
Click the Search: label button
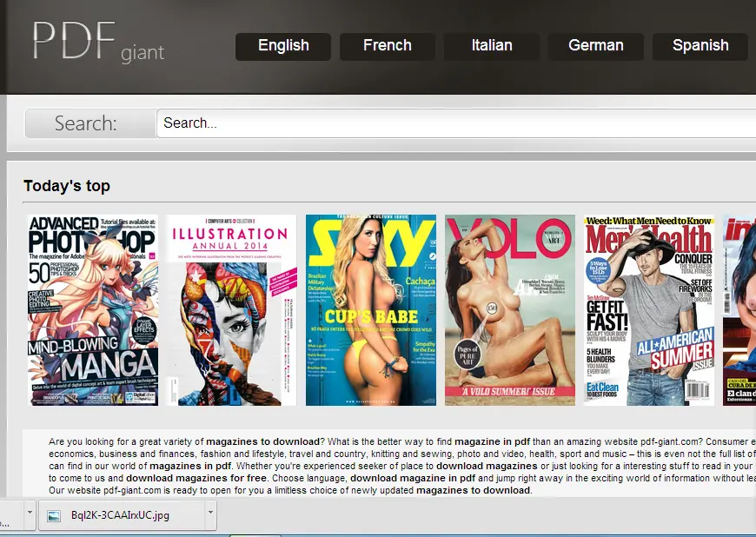click(90, 123)
